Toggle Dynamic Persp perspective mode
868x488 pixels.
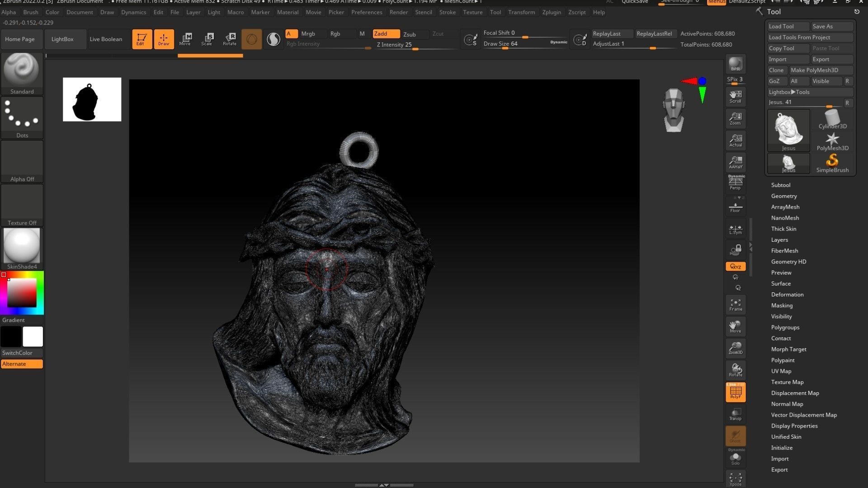(x=736, y=183)
